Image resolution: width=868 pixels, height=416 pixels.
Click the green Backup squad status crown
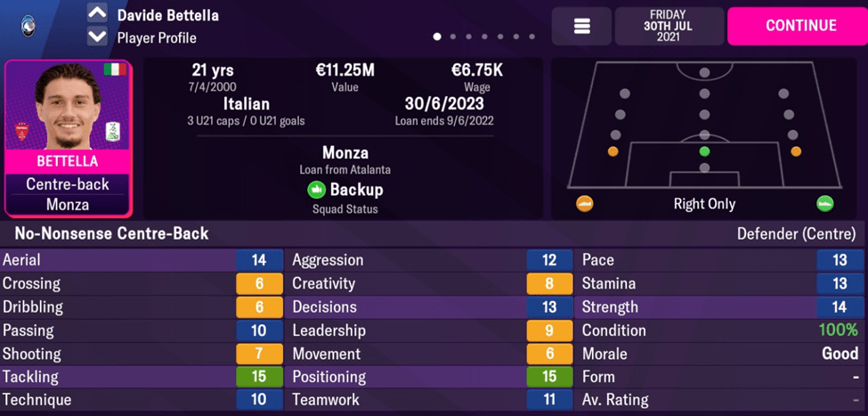(x=316, y=190)
